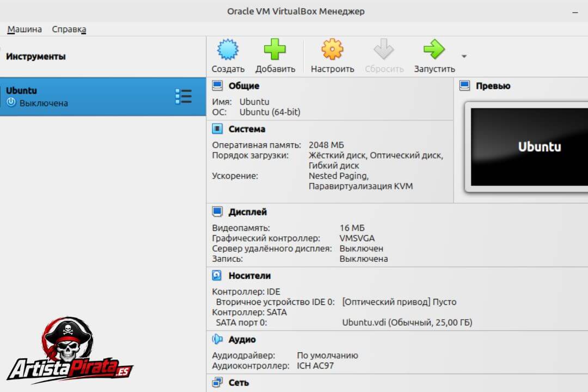The width and height of the screenshot is (588, 392).
Task: Open dropdown arrow next to Запустить
Action: 464,56
